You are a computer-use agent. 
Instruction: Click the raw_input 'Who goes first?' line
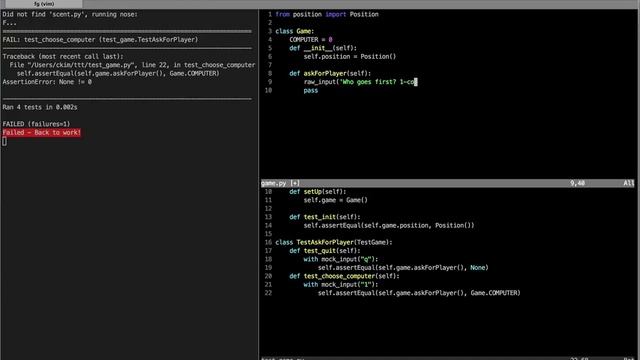click(x=360, y=82)
